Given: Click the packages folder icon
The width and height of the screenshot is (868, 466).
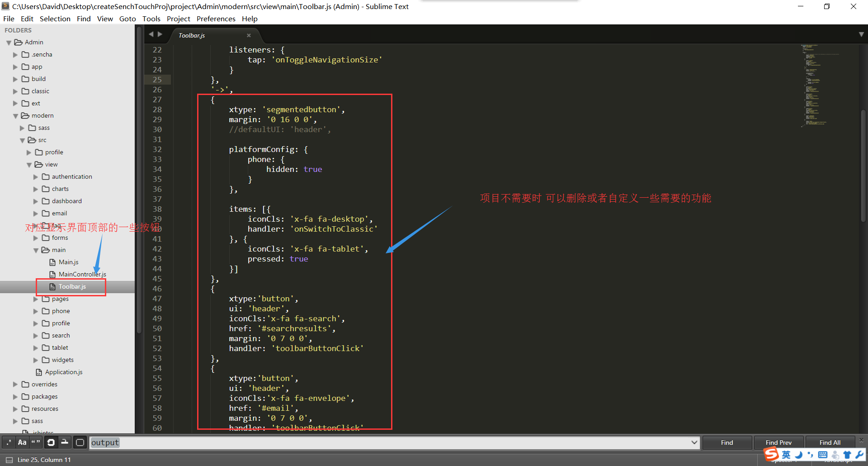Looking at the screenshot, I should coord(25,396).
